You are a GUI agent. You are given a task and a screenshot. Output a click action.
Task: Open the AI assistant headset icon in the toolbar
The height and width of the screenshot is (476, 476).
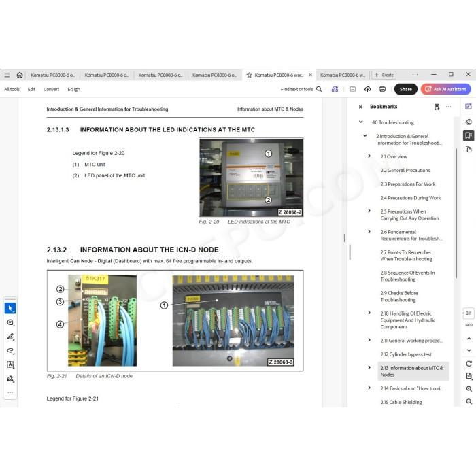(335, 89)
